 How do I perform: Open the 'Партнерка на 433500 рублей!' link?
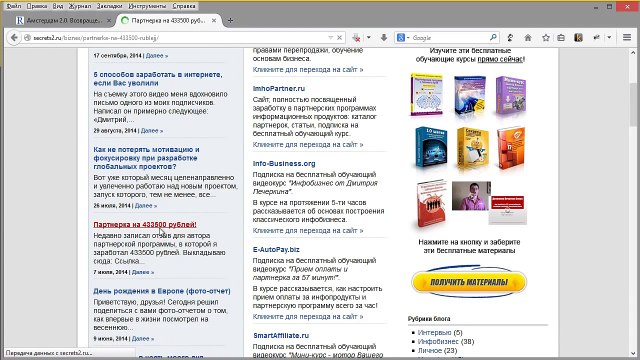coord(145,224)
